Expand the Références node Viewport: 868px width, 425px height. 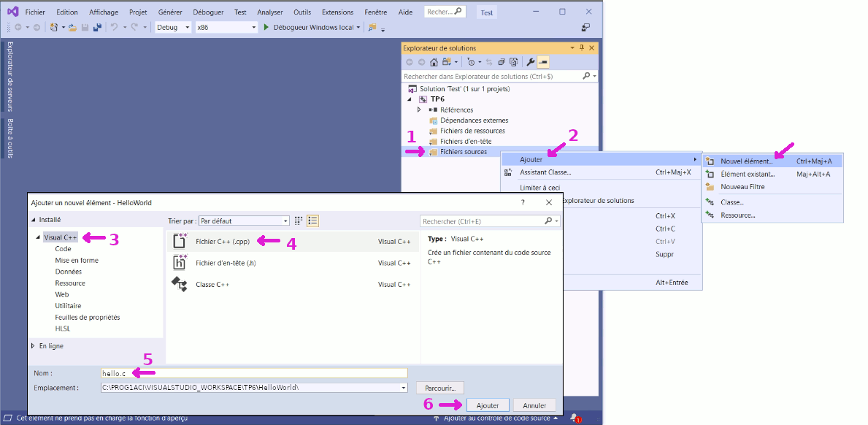pyautogui.click(x=419, y=110)
